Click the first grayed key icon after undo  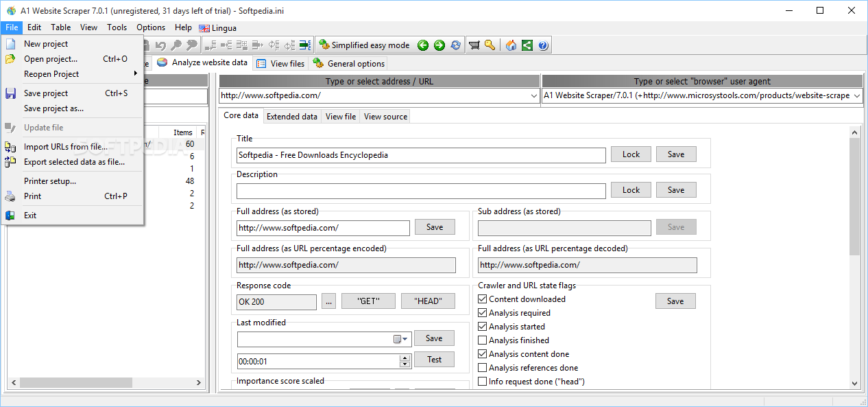click(x=176, y=45)
